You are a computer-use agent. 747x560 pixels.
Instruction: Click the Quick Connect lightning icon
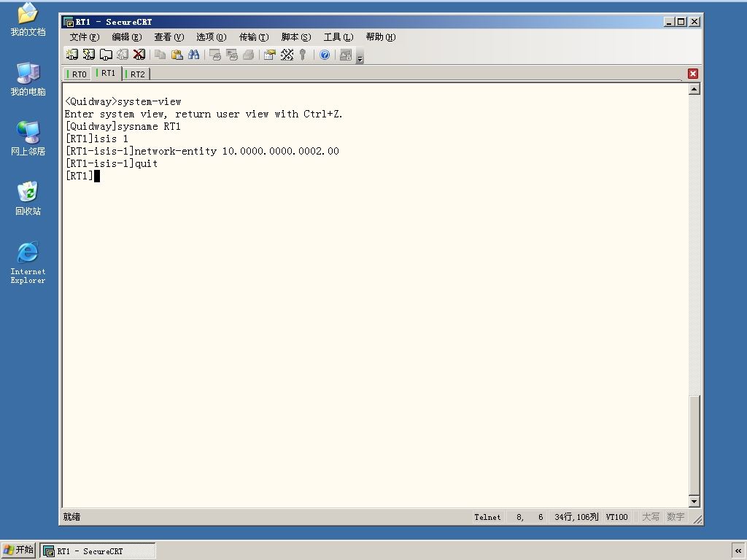(x=88, y=55)
